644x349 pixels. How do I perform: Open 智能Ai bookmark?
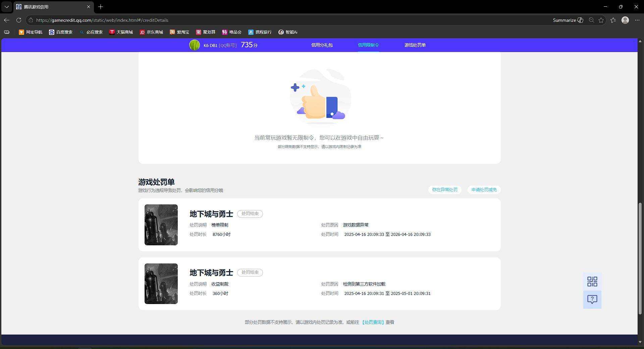[x=288, y=32]
